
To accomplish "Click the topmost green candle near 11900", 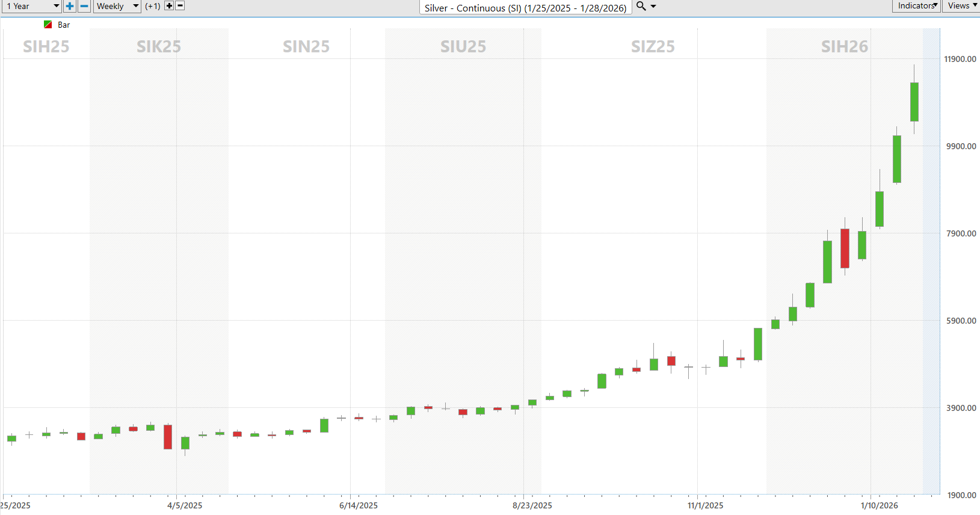I will point(914,102).
